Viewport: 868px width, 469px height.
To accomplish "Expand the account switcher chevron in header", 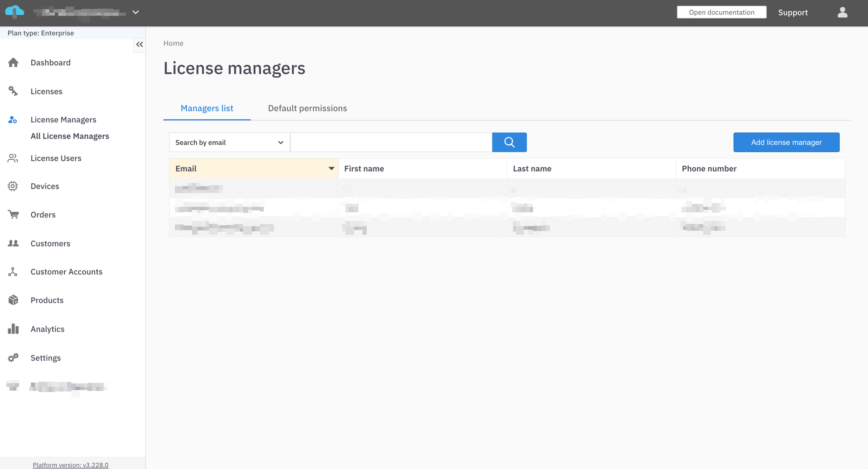I will tap(136, 12).
